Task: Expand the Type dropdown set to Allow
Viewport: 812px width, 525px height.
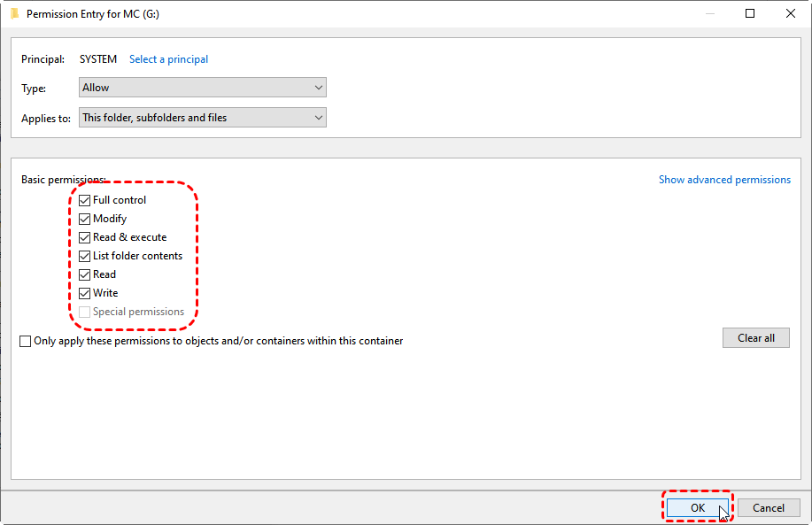Action: click(x=203, y=88)
